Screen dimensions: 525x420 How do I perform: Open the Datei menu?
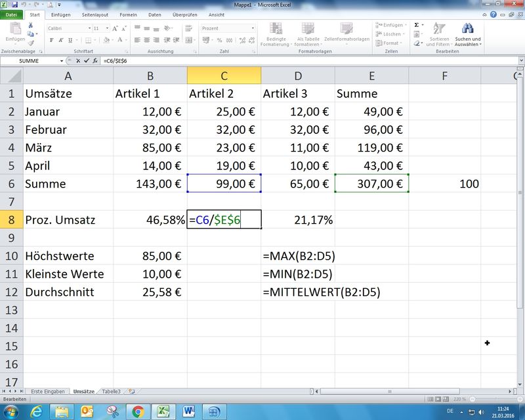[x=12, y=14]
